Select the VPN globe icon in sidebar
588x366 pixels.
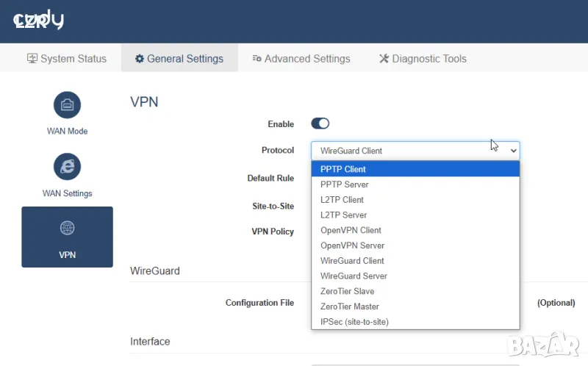coord(67,229)
